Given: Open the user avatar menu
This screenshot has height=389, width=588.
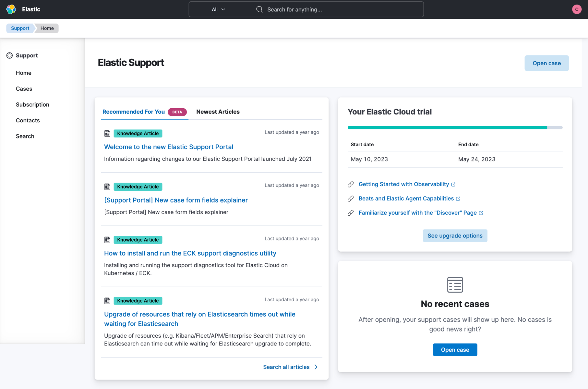Looking at the screenshot, I should coord(577,9).
